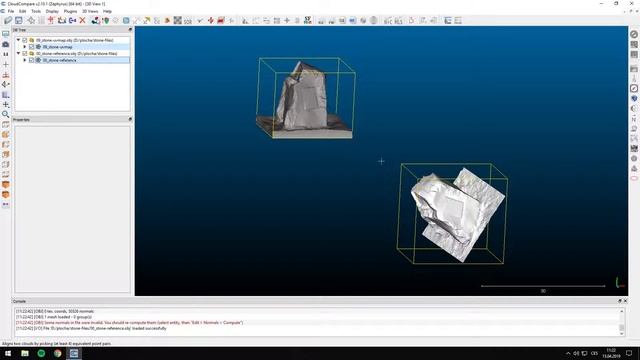Set the top view using left toolbar cube
Viewport: 640px width, 360px height.
(x=6, y=124)
